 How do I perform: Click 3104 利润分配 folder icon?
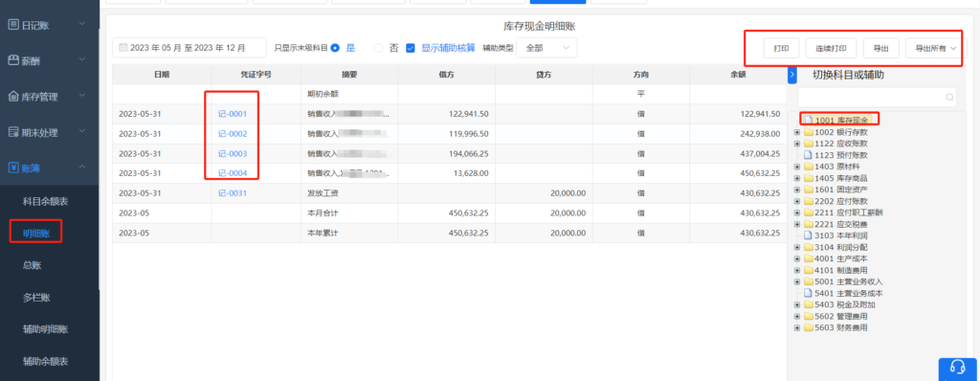click(x=808, y=246)
